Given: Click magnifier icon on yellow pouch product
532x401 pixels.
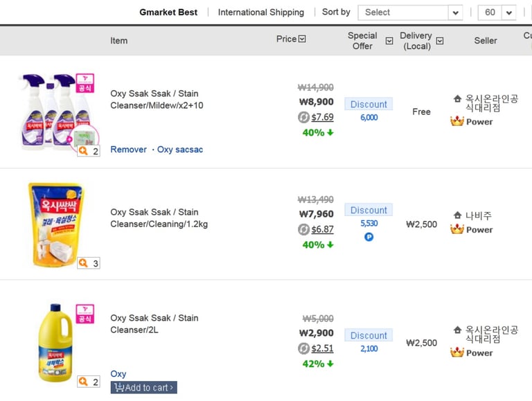Looking at the screenshot, I should [84, 262].
